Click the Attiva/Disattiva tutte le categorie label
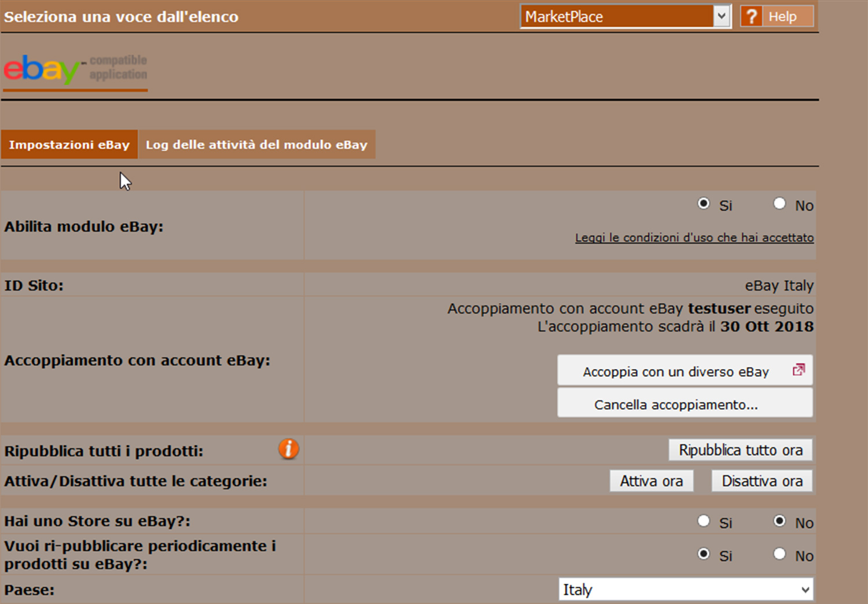Screen dimensions: 868x604 pyautogui.click(x=135, y=481)
